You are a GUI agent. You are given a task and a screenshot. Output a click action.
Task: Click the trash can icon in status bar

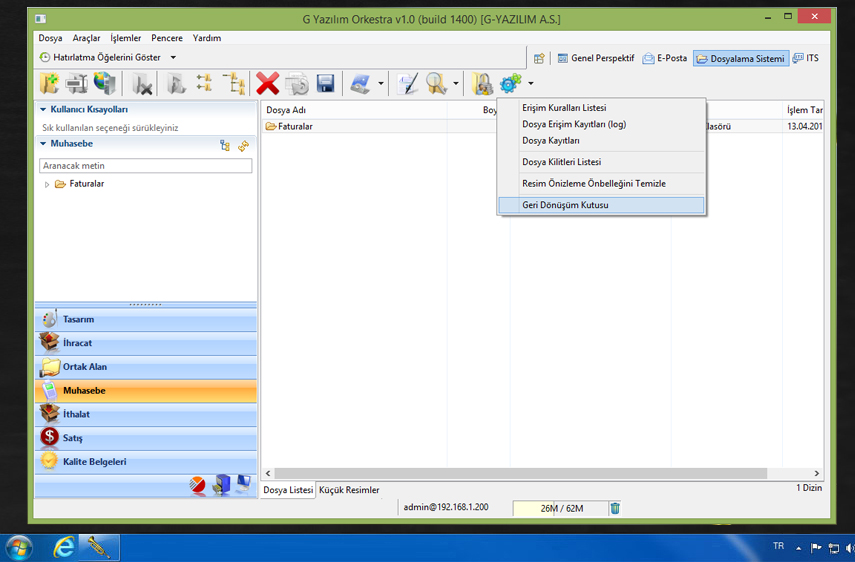point(615,508)
